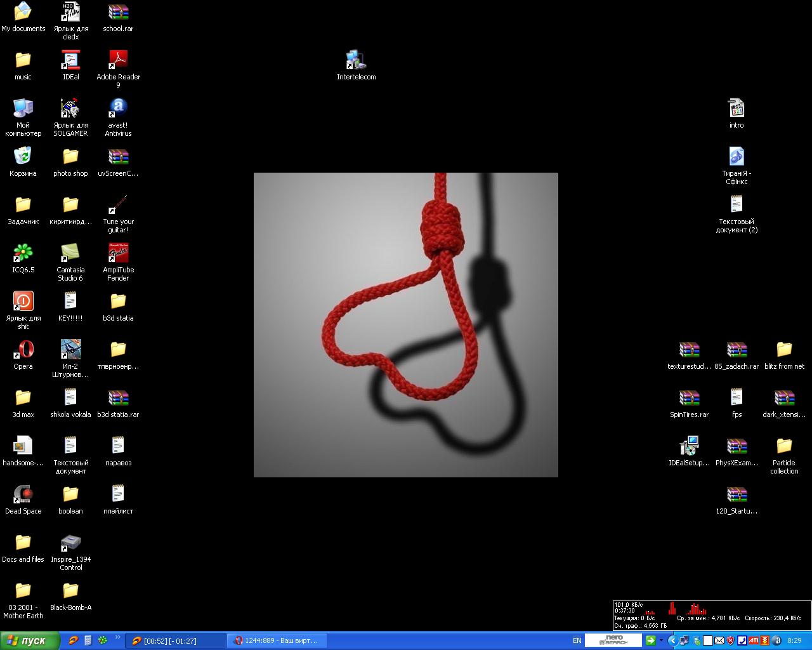Screen dimensions: 812x650
Task: Click ICQ flower icon in quick launch
Action: coord(102,640)
